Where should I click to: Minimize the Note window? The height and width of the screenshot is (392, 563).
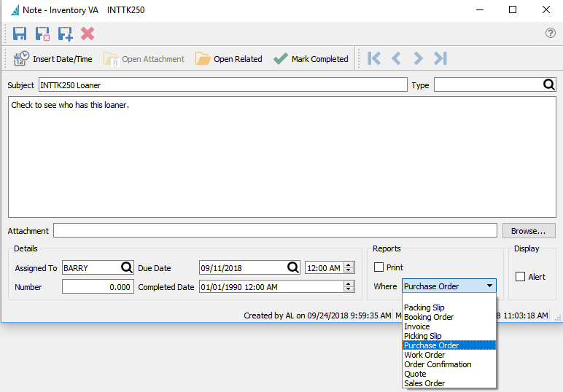click(480, 10)
